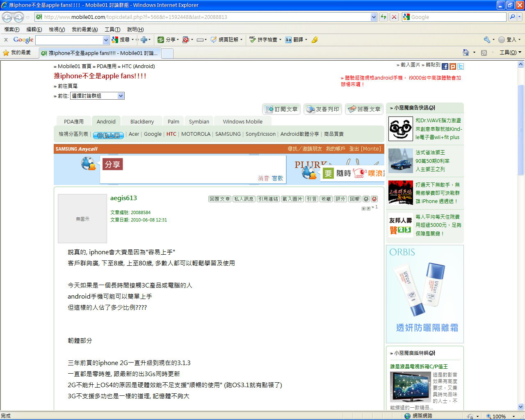
Task: Click the 評分 button on the post
Action: 340,199
